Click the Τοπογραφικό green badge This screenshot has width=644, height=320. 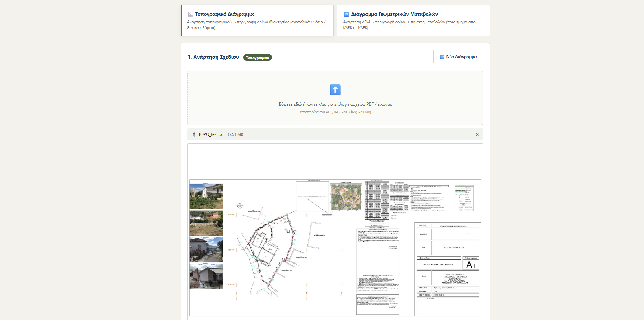click(x=258, y=58)
